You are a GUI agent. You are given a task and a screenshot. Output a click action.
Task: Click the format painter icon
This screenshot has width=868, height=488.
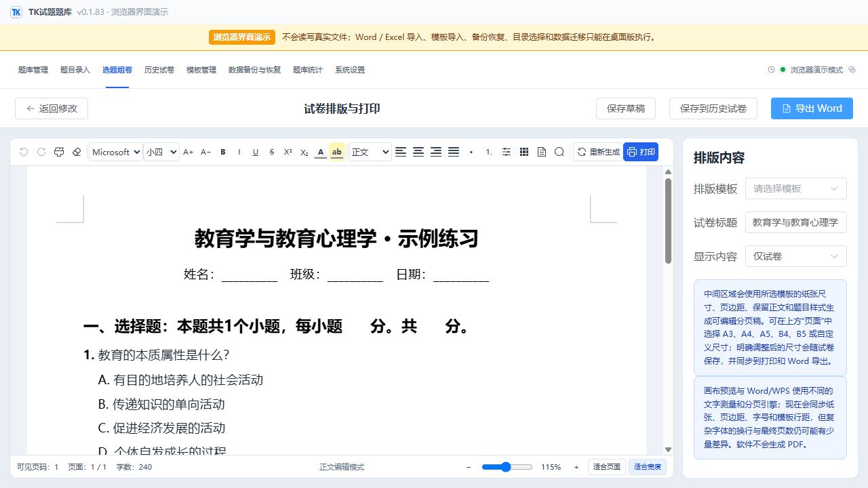[59, 152]
